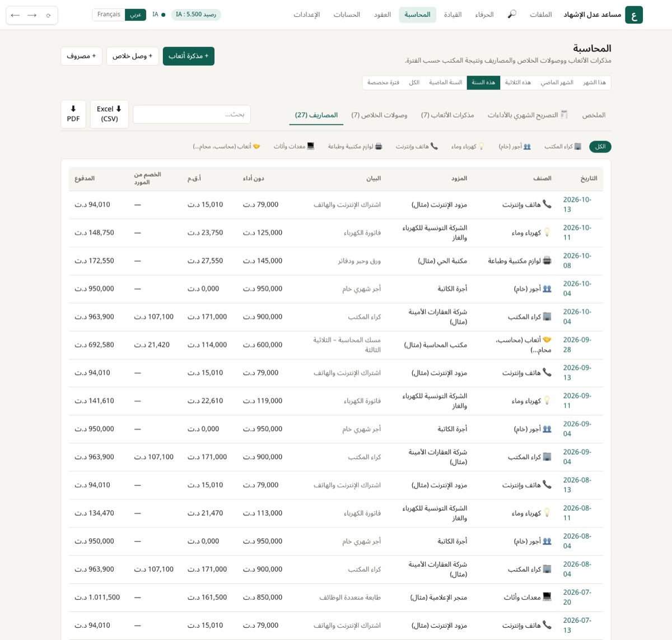
Task: Click the supplier متجر الإعلامية (مثال)
Action: [x=438, y=597]
